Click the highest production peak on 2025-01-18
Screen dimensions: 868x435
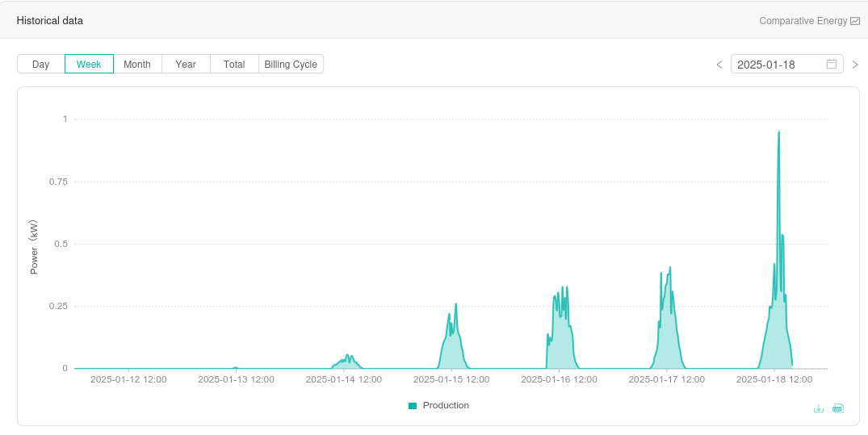point(778,133)
